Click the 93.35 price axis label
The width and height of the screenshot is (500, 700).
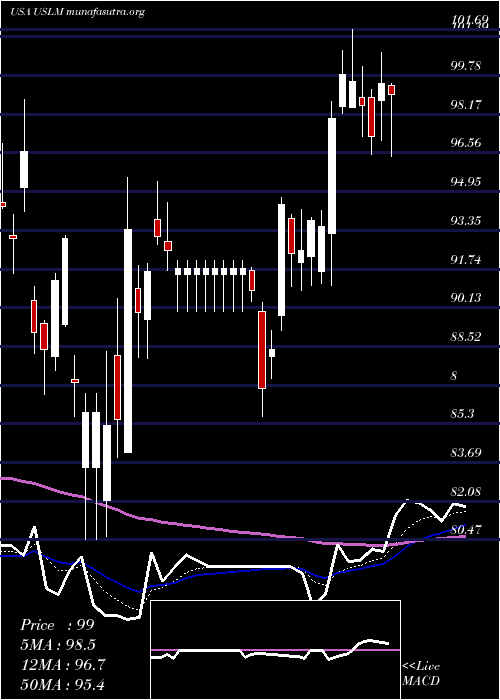point(466,221)
